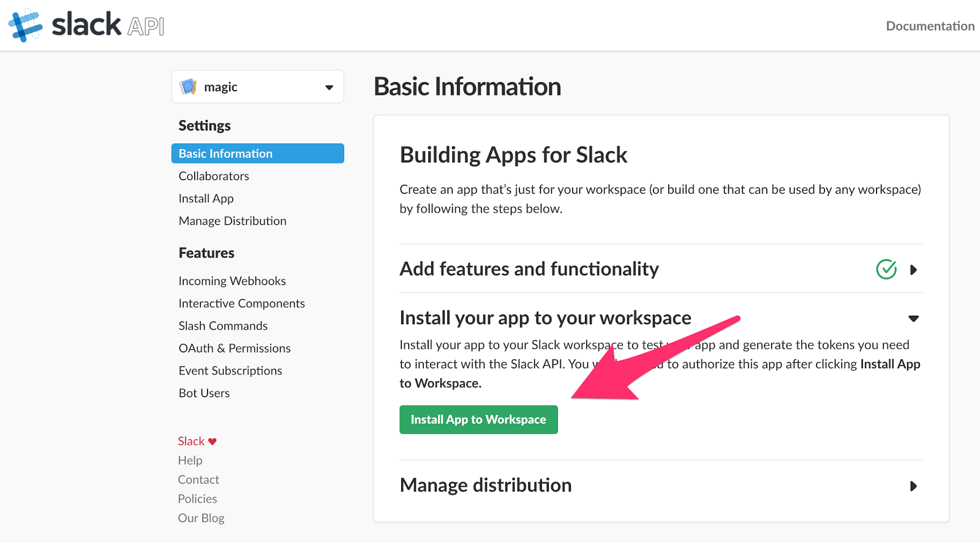Screen dimensions: 980x543
Task: Open Incoming Webhooks feature
Action: [232, 281]
